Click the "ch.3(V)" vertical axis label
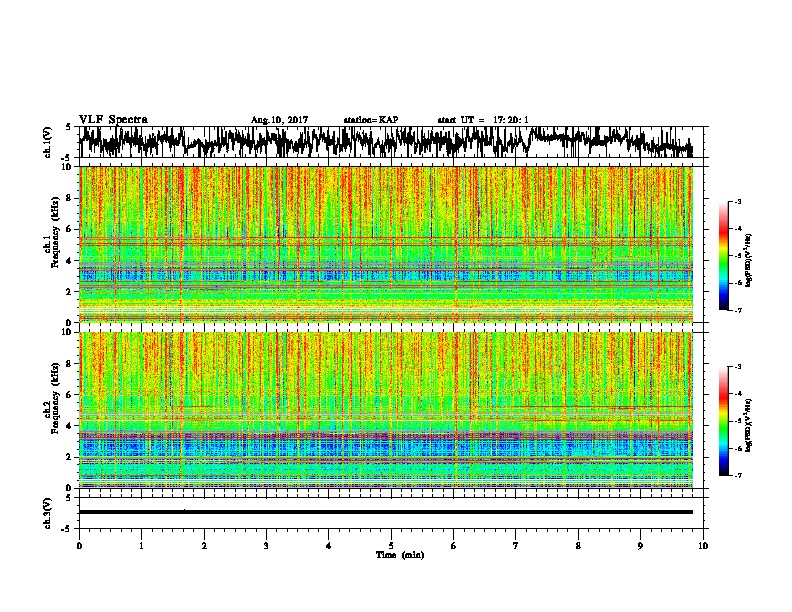The height and width of the screenshot is (612, 792). pos(48,513)
